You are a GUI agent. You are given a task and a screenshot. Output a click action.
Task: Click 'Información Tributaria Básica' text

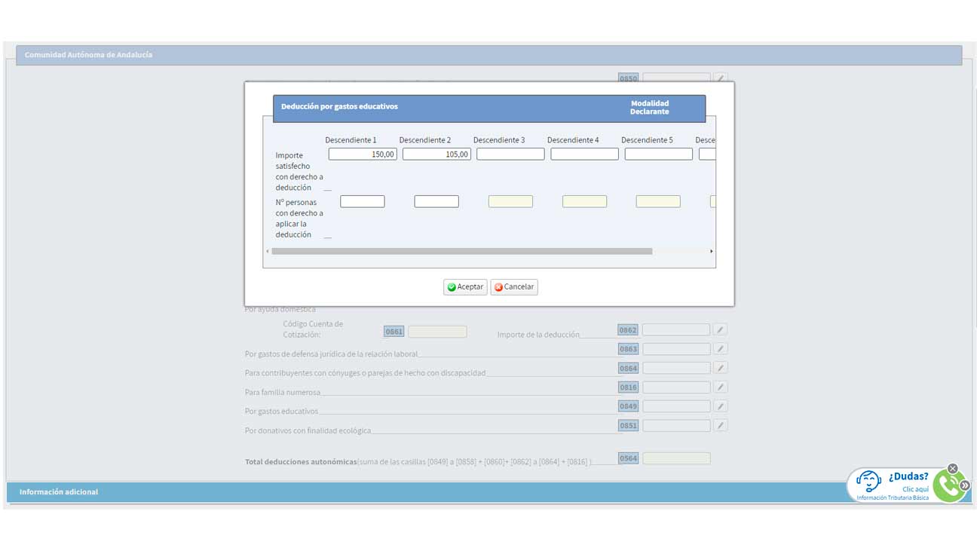click(893, 498)
